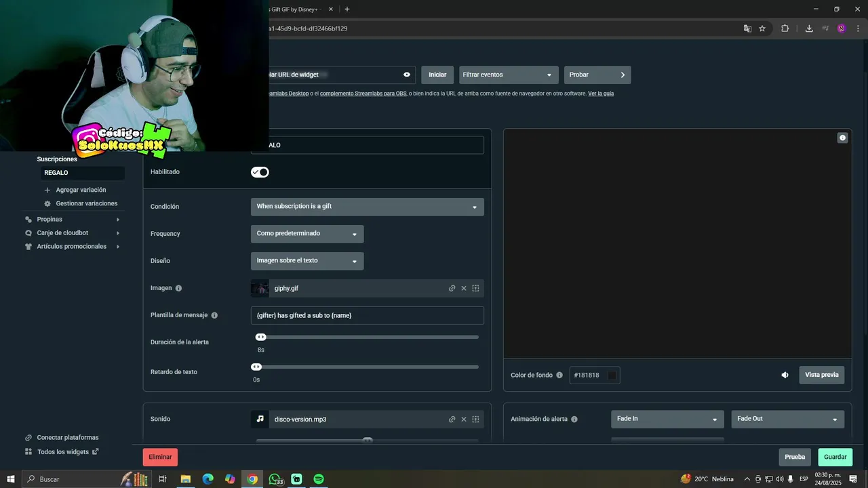The width and height of the screenshot is (868, 488).
Task: Click the #181818 background color swatch
Action: point(612,375)
